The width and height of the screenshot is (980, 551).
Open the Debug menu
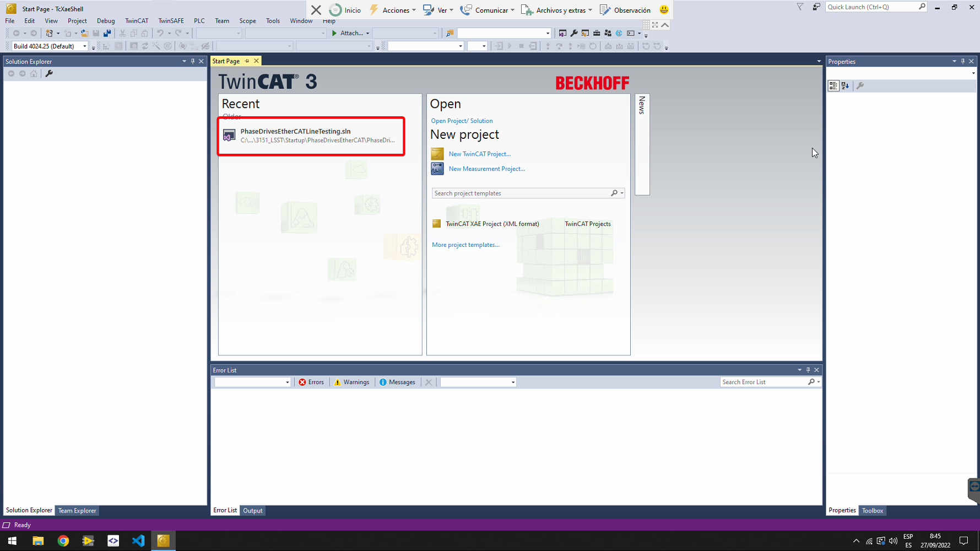106,21
